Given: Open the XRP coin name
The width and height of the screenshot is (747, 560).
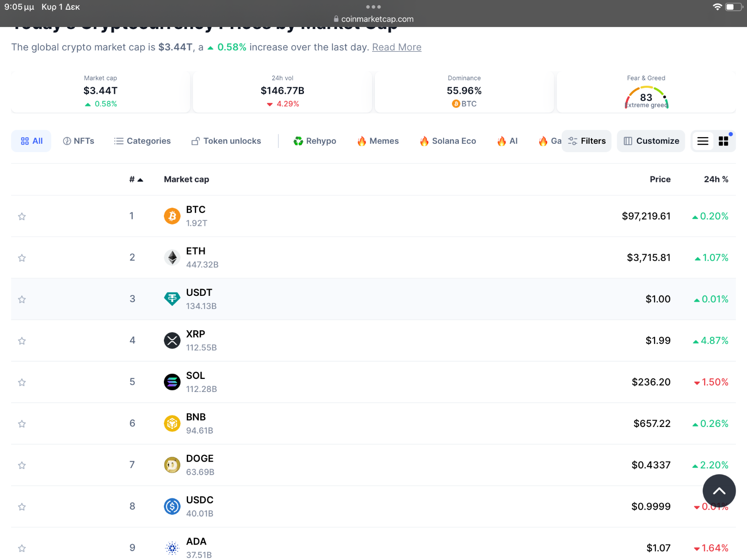Looking at the screenshot, I should tap(196, 334).
